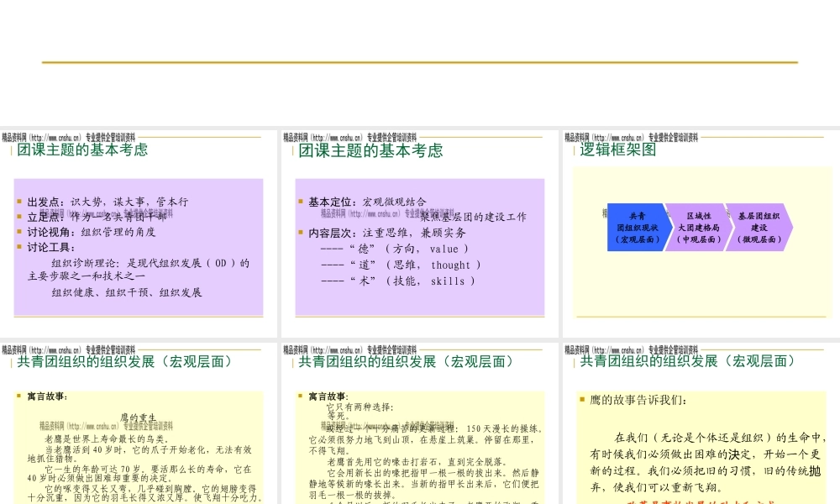Click the line 出发点：识大势，谋大事，管本行

click(108, 202)
